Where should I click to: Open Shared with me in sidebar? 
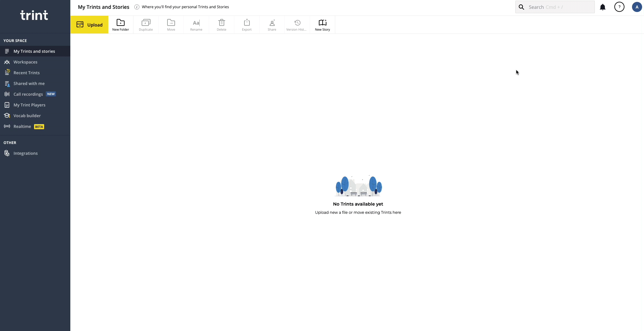click(x=35, y=83)
